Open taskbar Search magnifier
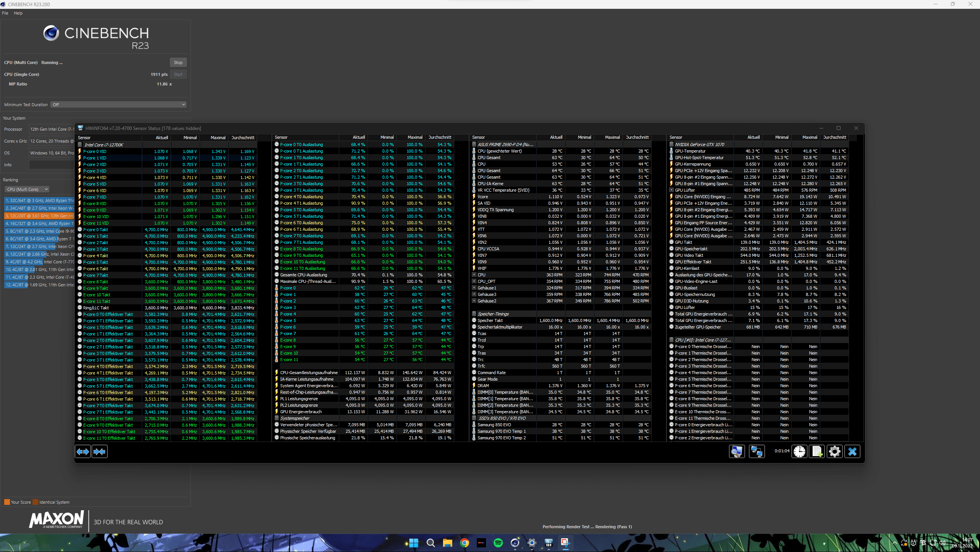 (430, 543)
